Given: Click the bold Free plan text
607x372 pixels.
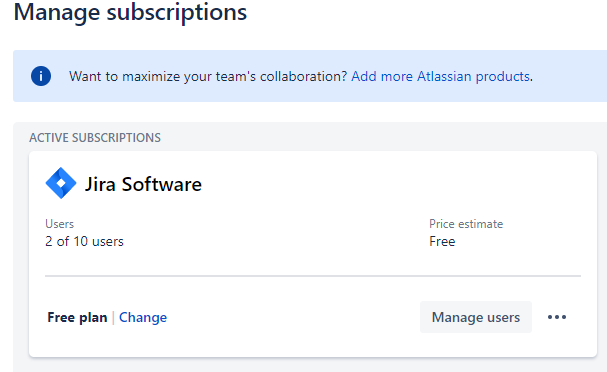Looking at the screenshot, I should click(x=77, y=317).
